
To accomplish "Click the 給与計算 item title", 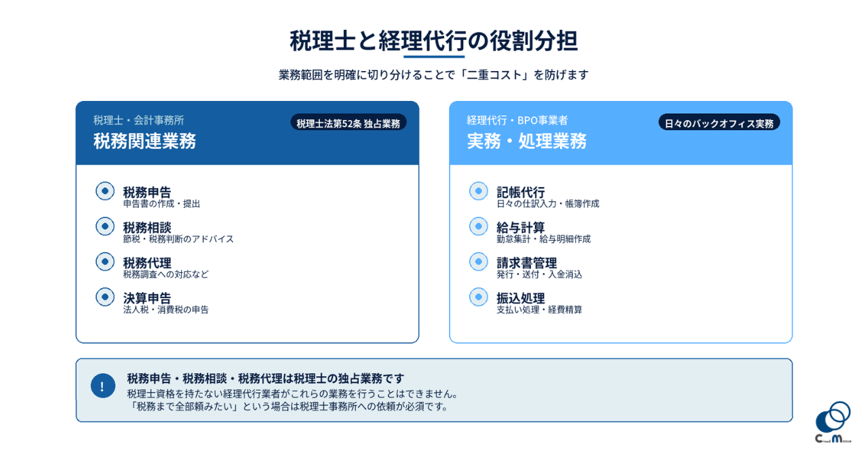I will (x=521, y=226).
